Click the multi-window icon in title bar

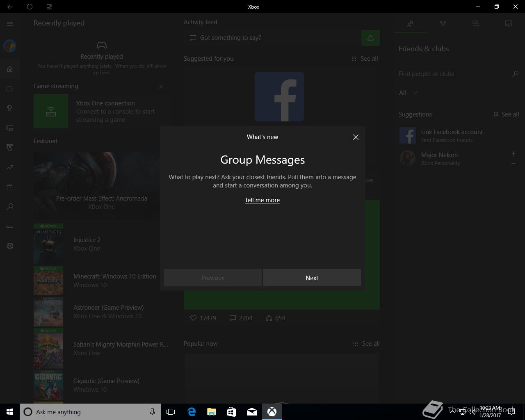(49, 7)
